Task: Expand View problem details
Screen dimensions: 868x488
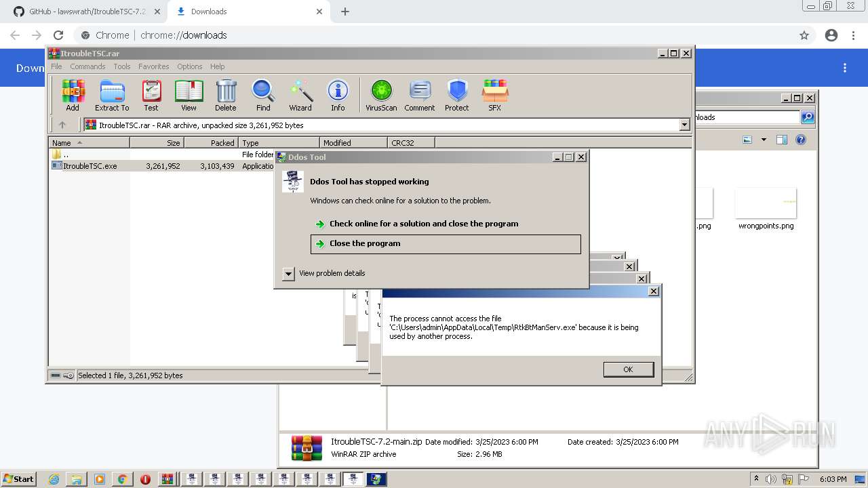Action: tap(288, 273)
